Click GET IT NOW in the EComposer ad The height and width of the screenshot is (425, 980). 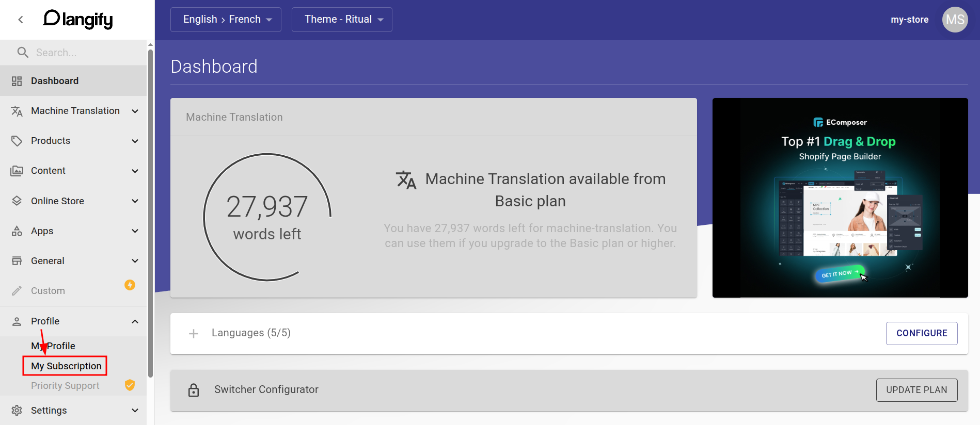[840, 273]
